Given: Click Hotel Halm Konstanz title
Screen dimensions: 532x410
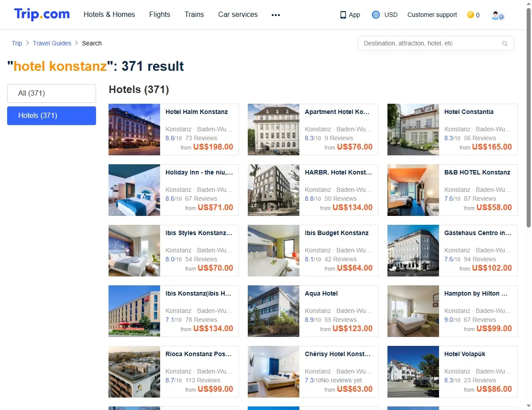Looking at the screenshot, I should coord(197,112).
